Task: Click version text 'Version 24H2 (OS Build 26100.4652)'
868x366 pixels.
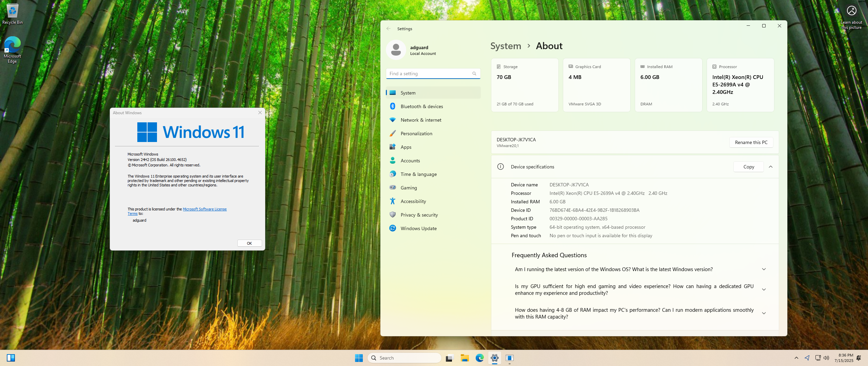Action: pyautogui.click(x=157, y=160)
